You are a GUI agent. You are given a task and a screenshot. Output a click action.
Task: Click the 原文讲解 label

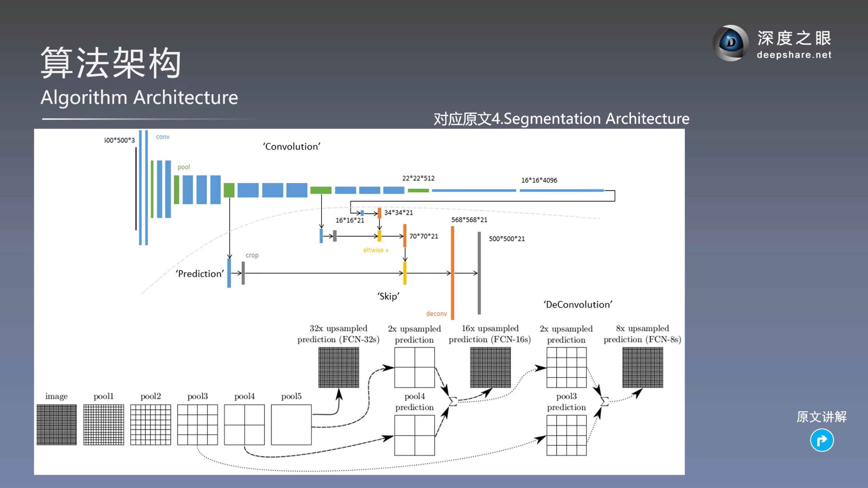(x=821, y=417)
